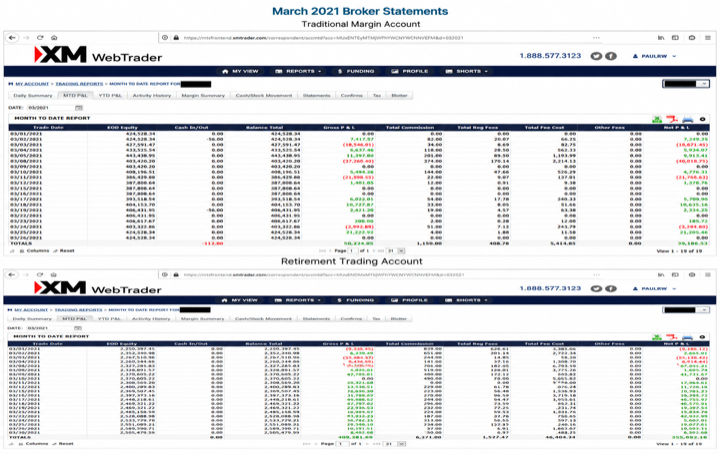This screenshot has height=454, width=720.
Task: Open Twitter icon in Retirement Trading Account header
Action: pyautogui.click(x=596, y=288)
